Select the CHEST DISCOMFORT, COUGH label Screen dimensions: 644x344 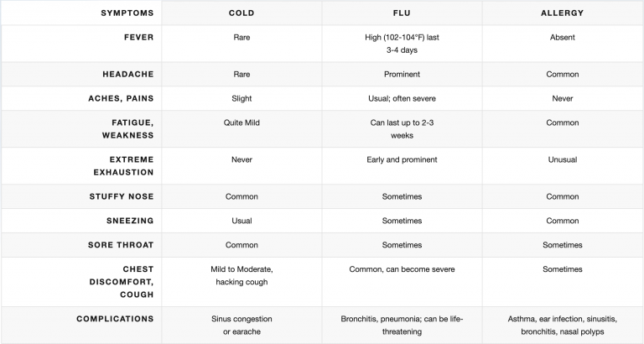[x=122, y=282]
